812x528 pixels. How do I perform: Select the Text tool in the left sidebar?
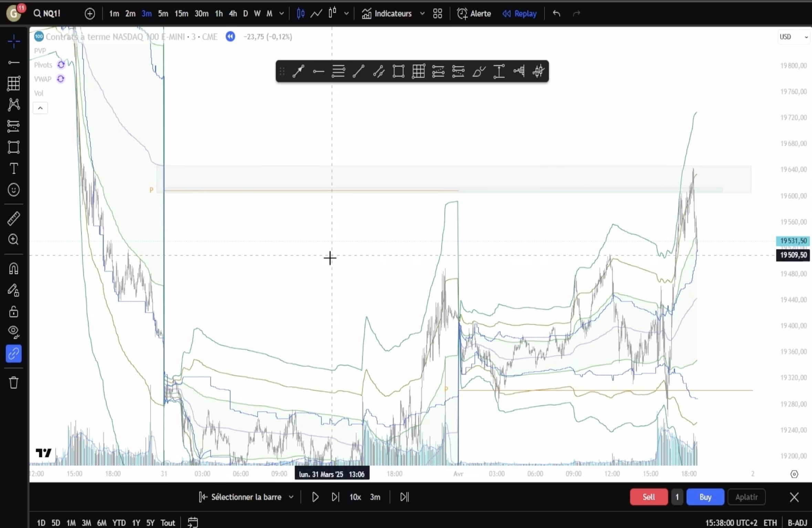13,169
